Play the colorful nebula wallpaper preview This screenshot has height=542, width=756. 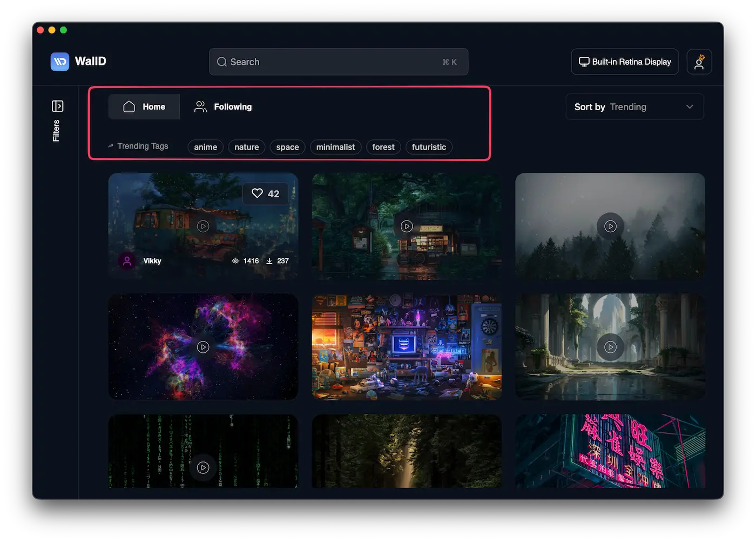point(203,347)
